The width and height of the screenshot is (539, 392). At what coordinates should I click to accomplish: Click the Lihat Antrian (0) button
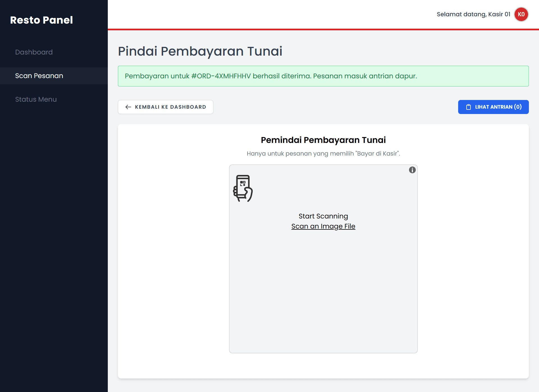[493, 107]
